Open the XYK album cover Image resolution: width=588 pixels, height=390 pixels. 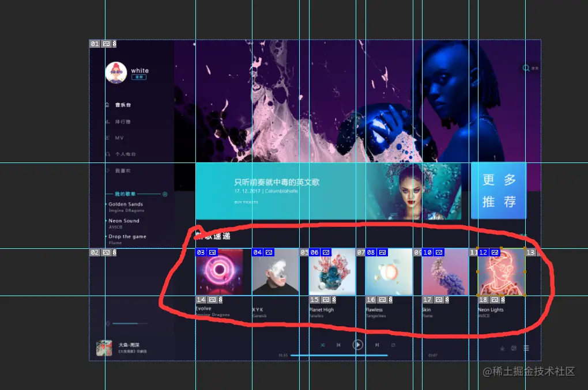point(276,272)
